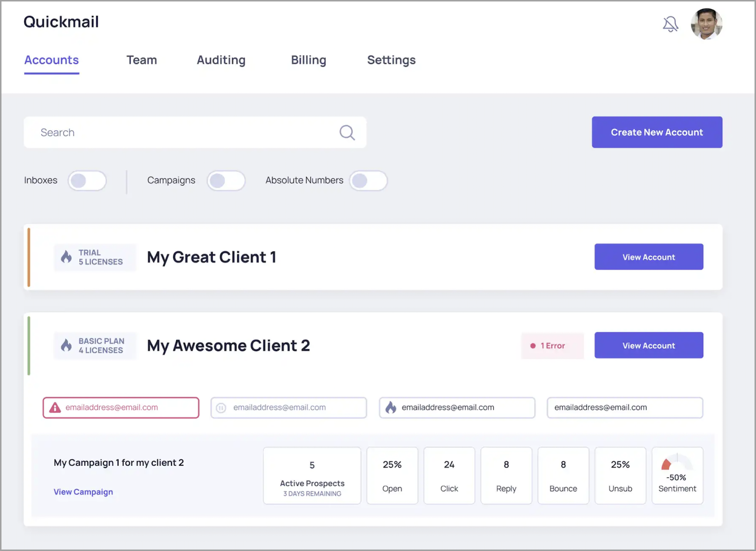Viewport: 756px width, 551px height.
Task: Switch to the Team tab
Action: (142, 60)
